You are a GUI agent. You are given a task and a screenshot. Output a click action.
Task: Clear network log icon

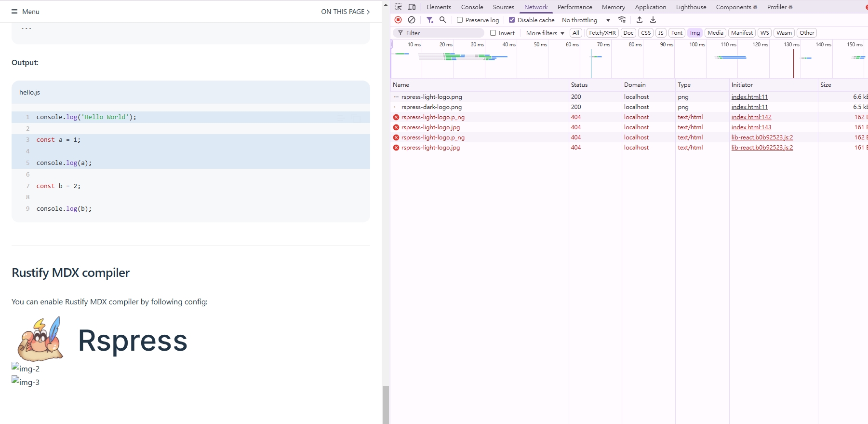[x=412, y=20]
